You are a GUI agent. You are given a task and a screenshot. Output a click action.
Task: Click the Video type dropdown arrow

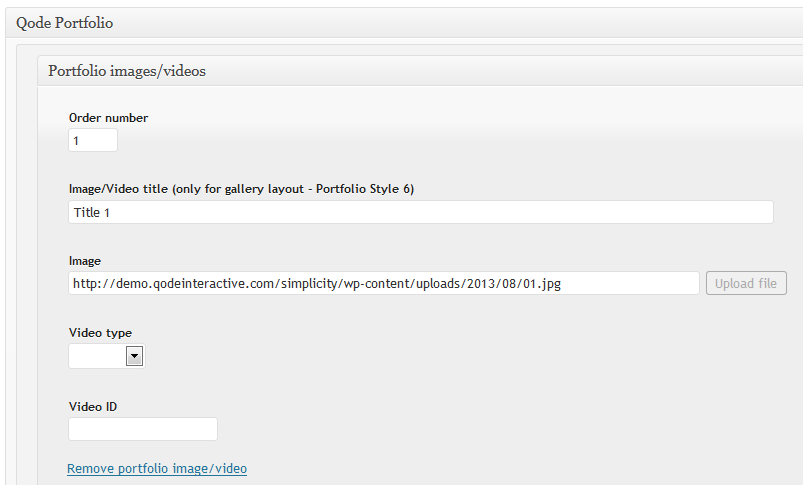(134, 356)
